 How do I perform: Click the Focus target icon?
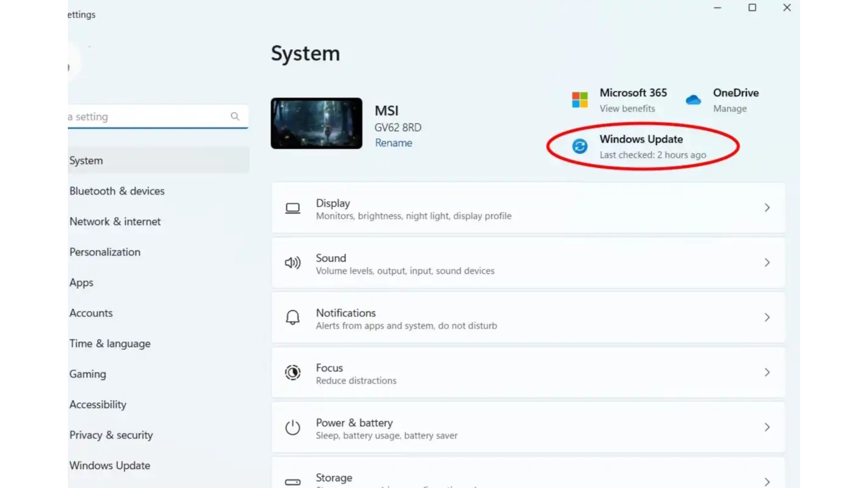pos(293,372)
